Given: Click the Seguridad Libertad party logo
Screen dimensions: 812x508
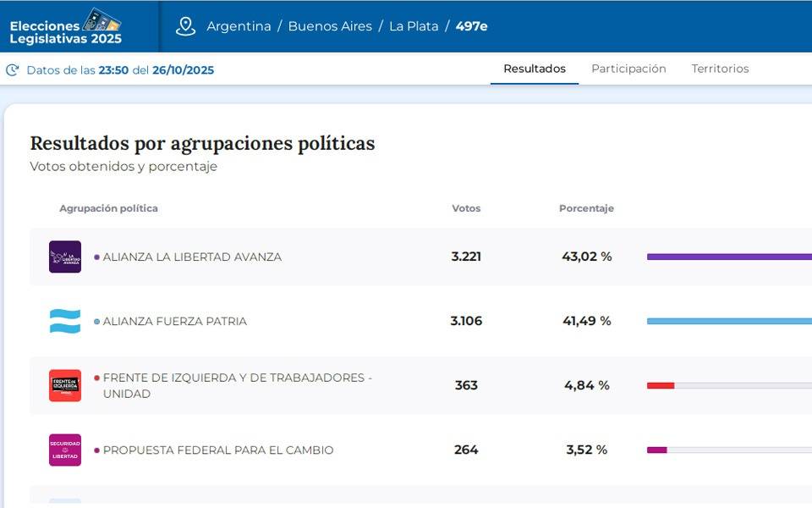Looking at the screenshot, I should pos(65,450).
